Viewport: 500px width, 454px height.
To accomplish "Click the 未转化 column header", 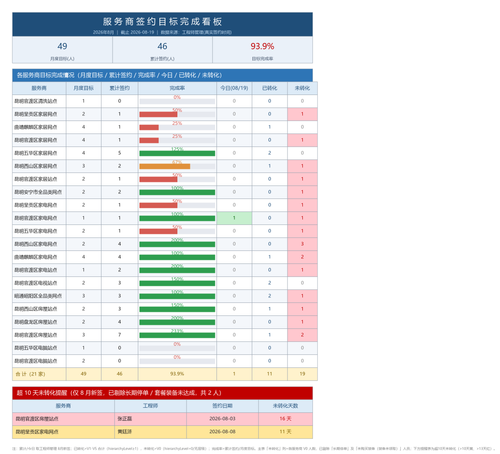I will click(x=302, y=88).
